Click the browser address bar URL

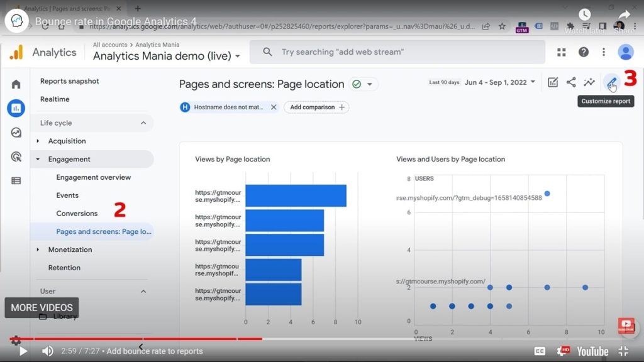coord(281,26)
